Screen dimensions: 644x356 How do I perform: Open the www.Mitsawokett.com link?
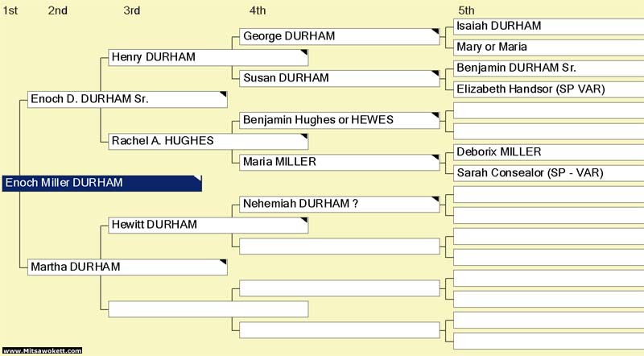[42, 350]
